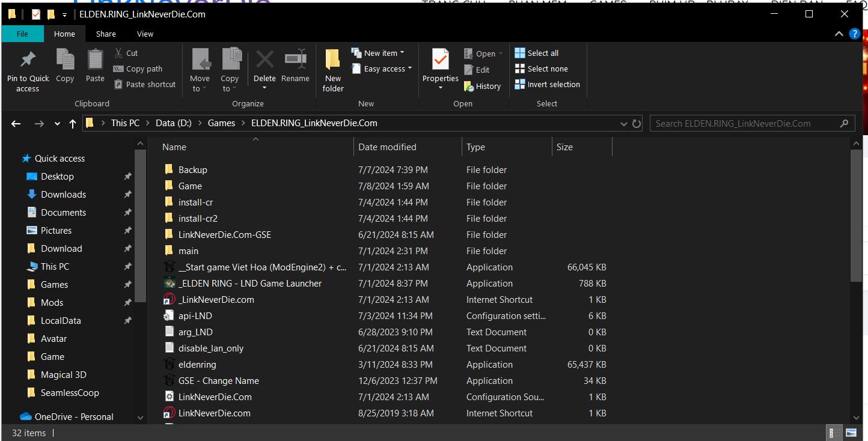Click This PC in address path
The height and width of the screenshot is (441, 868).
click(125, 123)
